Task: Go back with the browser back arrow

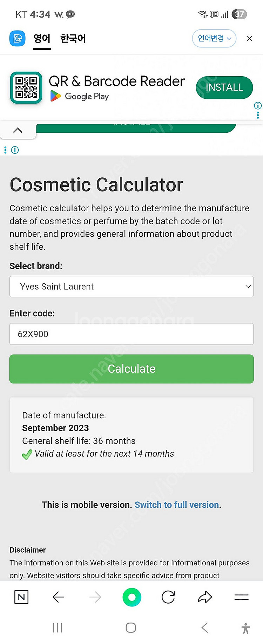Action: pyautogui.click(x=58, y=597)
